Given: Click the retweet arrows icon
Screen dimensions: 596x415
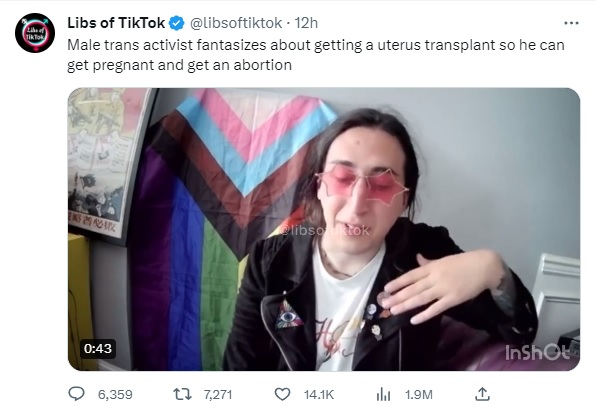Looking at the screenshot, I should tap(182, 394).
